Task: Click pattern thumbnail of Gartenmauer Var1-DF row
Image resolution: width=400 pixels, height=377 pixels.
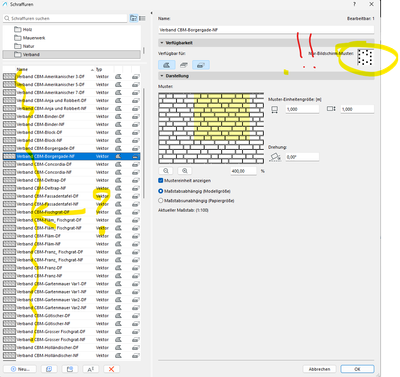Action: [x=9, y=284]
